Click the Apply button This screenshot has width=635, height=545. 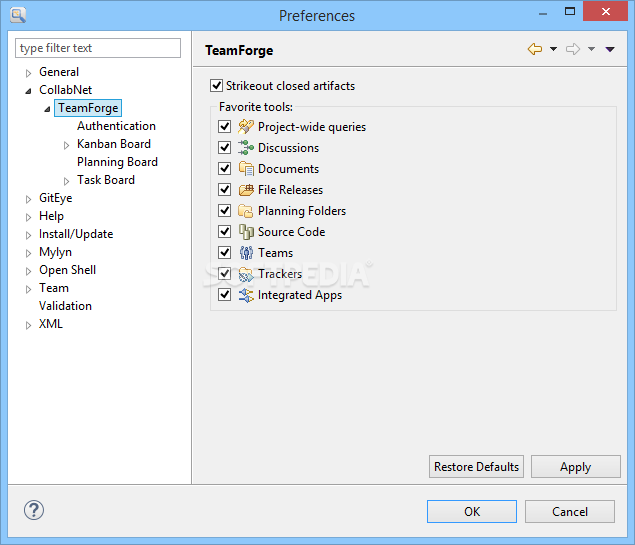click(x=575, y=466)
